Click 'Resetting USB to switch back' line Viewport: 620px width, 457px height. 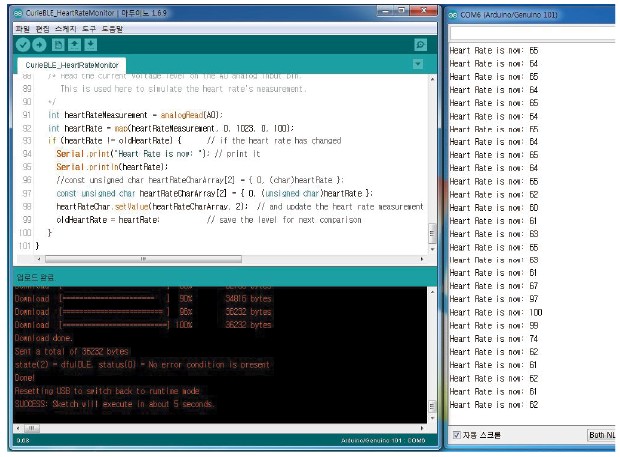tap(107, 391)
